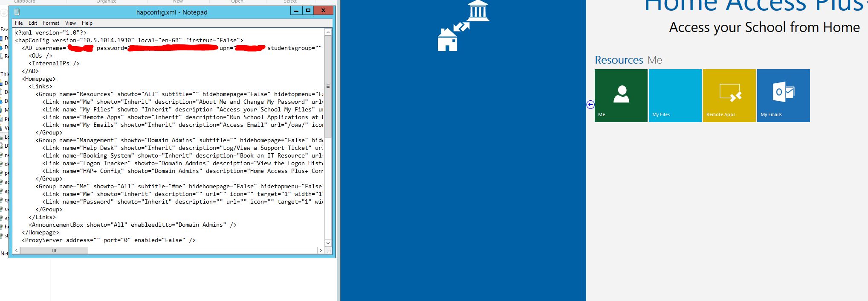
Task: Click the horizontal scrollbar thumb in Notepad
Action: 54,251
